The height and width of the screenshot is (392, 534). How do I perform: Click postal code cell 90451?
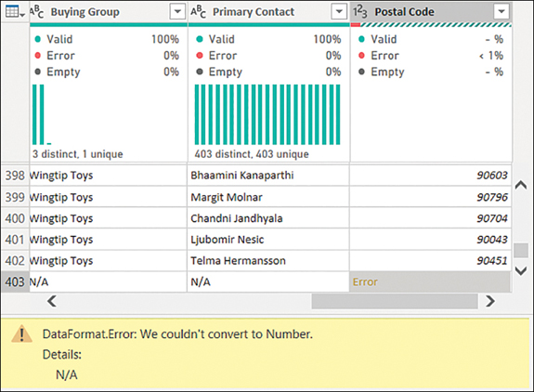pos(431,261)
